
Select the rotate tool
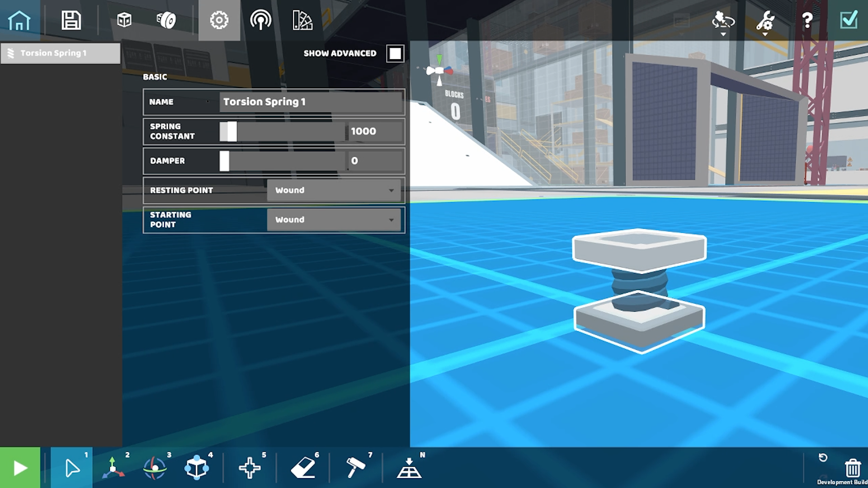[x=155, y=468]
